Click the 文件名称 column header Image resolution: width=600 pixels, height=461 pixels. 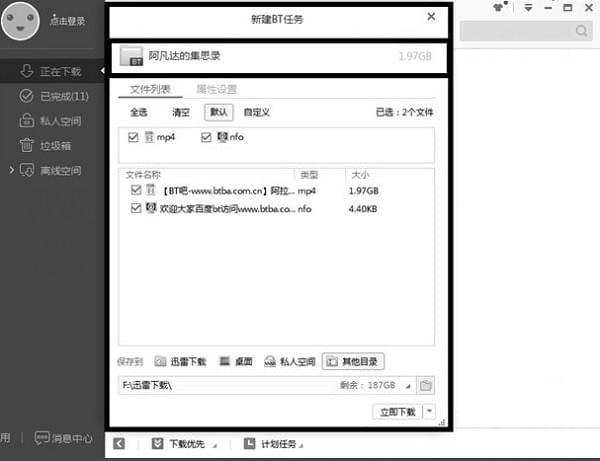click(x=143, y=175)
